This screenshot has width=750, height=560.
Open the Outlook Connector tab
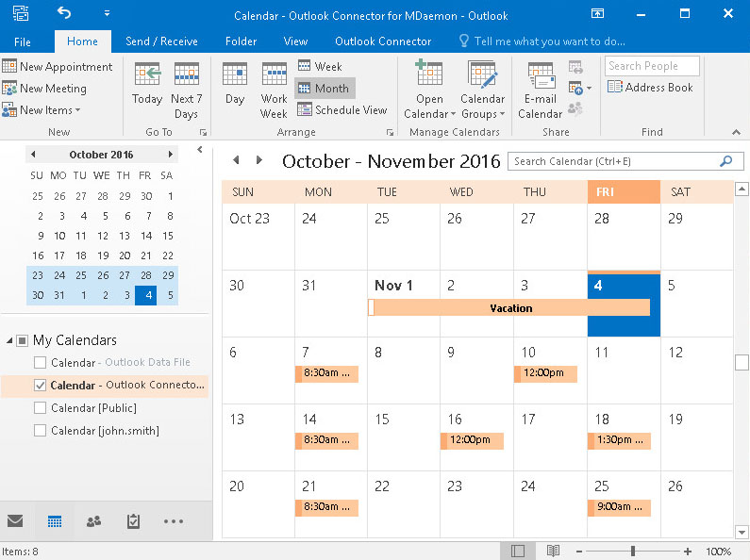click(383, 41)
